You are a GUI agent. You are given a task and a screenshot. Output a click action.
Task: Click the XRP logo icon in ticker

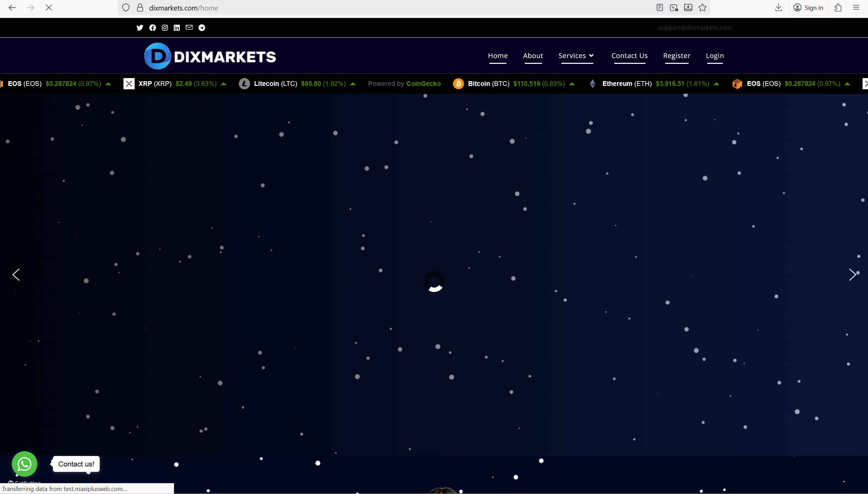[129, 84]
